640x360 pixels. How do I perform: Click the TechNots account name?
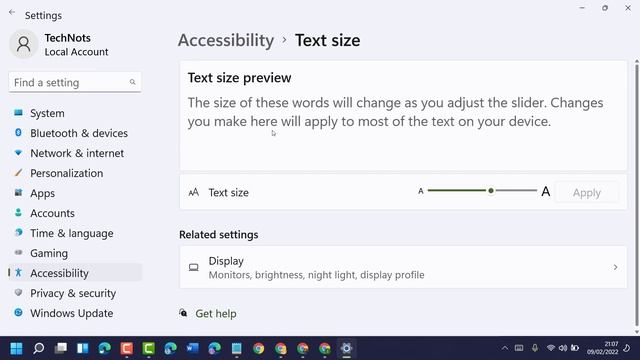(67, 38)
